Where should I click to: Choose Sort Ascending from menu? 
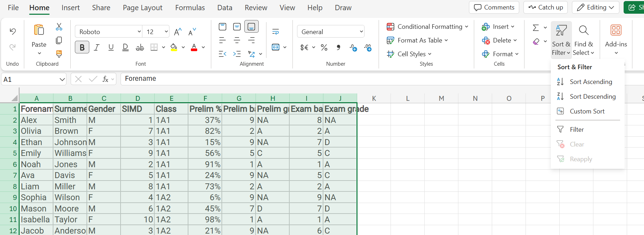[588, 82]
